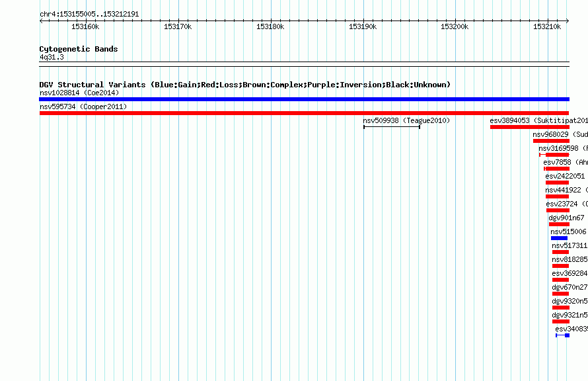Open the label starting dgv9321n5
Screen dimensions: 588x381
[x=570, y=315]
